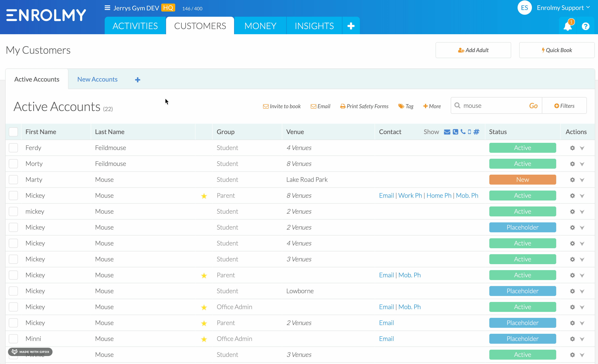This screenshot has width=598, height=364.
Task: Switch to the ACTIVITIES tab
Action: [x=135, y=26]
